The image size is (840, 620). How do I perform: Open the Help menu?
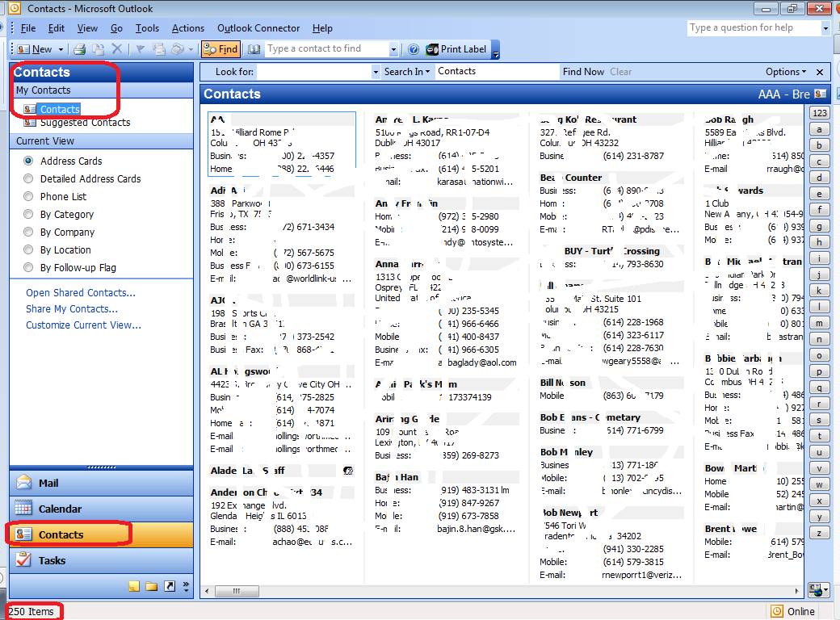[322, 28]
